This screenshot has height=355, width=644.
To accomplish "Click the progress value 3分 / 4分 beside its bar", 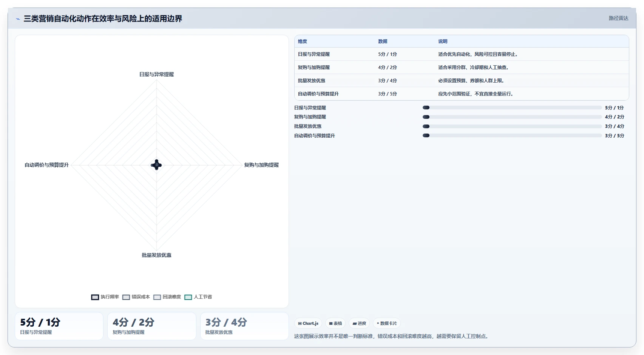I will [615, 126].
